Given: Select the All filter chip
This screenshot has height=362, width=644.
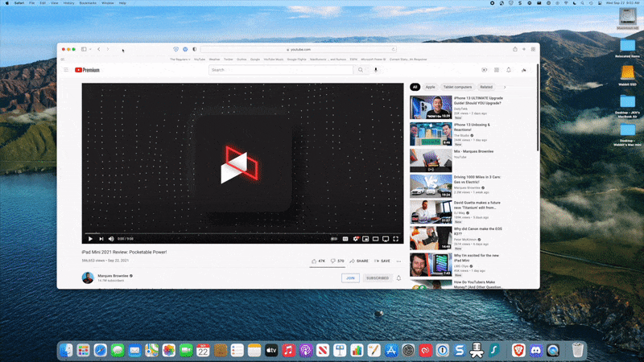Looking at the screenshot, I should [415, 87].
